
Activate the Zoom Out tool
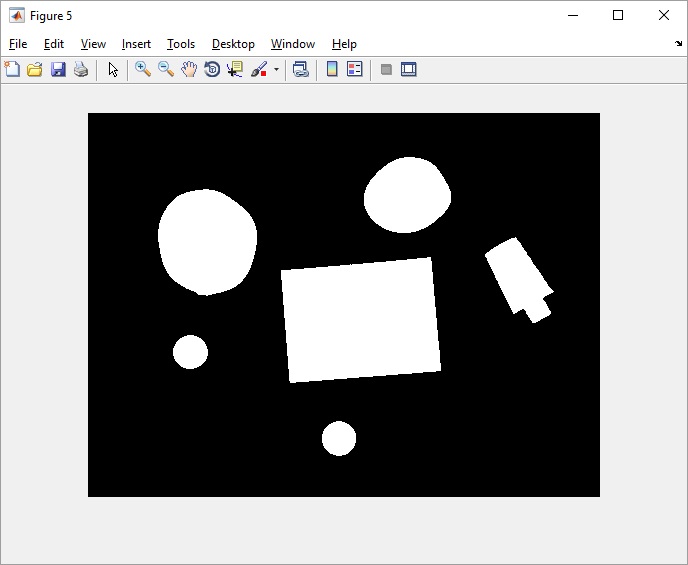coord(166,70)
